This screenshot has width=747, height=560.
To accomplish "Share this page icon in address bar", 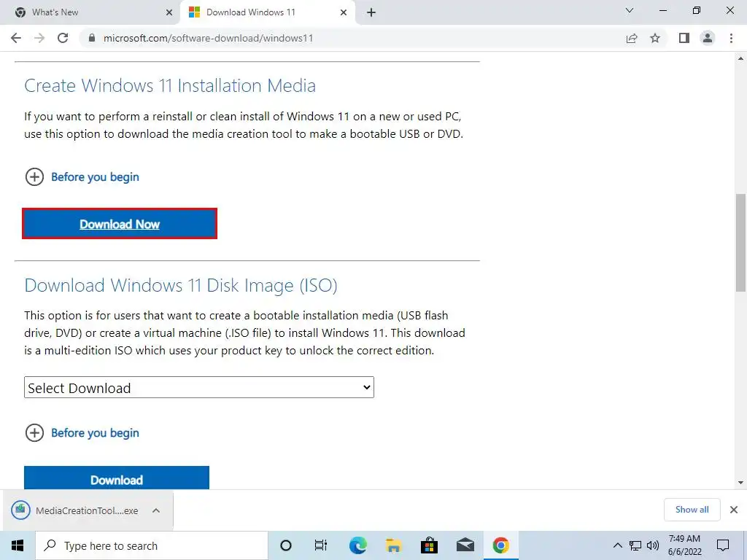I will (x=632, y=38).
